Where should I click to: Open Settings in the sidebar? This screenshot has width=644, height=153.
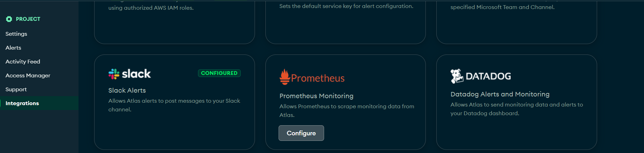[x=16, y=34]
